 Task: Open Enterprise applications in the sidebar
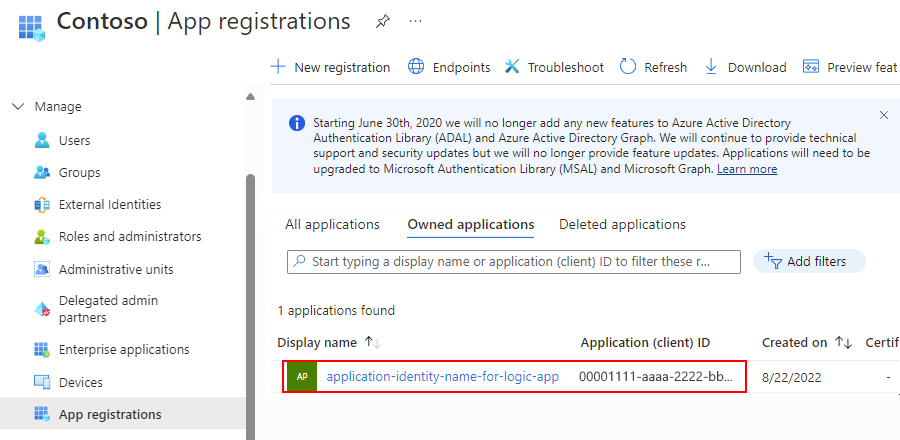(x=124, y=349)
